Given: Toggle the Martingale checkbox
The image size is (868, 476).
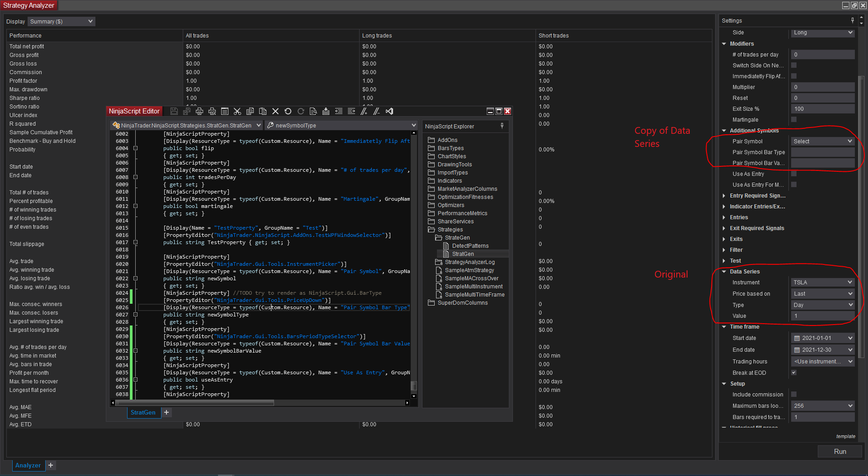Looking at the screenshot, I should point(794,119).
